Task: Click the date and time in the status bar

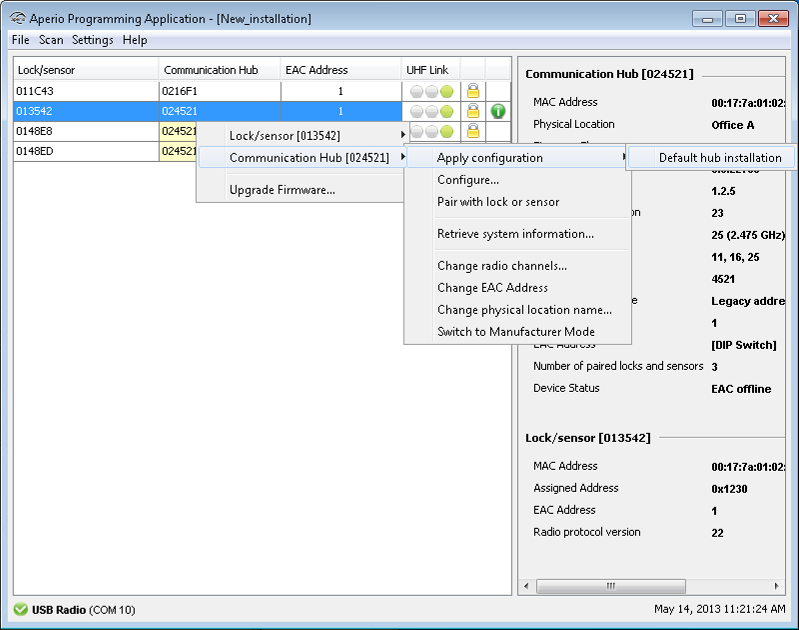Action: 720,609
